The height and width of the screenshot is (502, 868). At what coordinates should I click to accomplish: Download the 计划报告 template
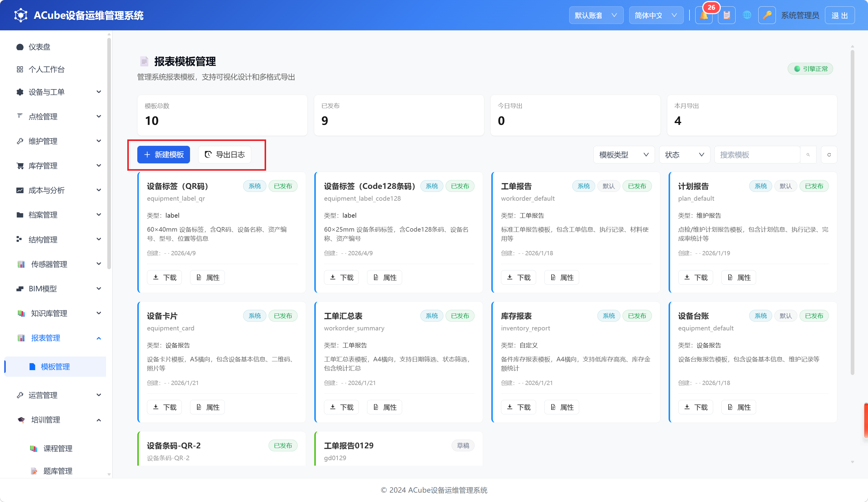click(696, 277)
